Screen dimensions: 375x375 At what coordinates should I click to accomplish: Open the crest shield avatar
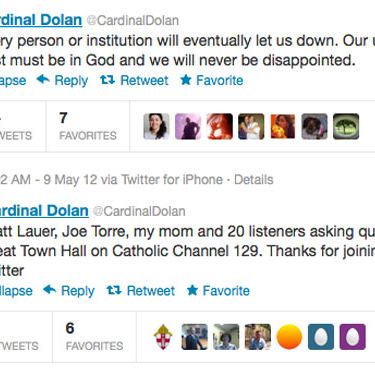point(163,337)
